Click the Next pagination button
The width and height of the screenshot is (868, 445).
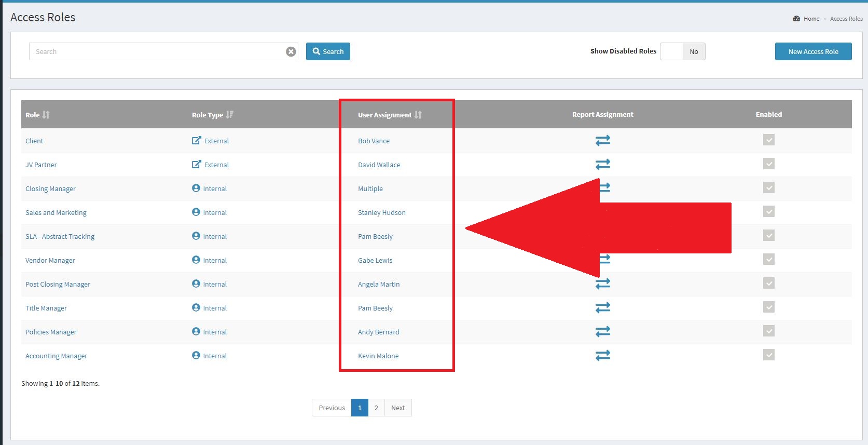(398, 408)
